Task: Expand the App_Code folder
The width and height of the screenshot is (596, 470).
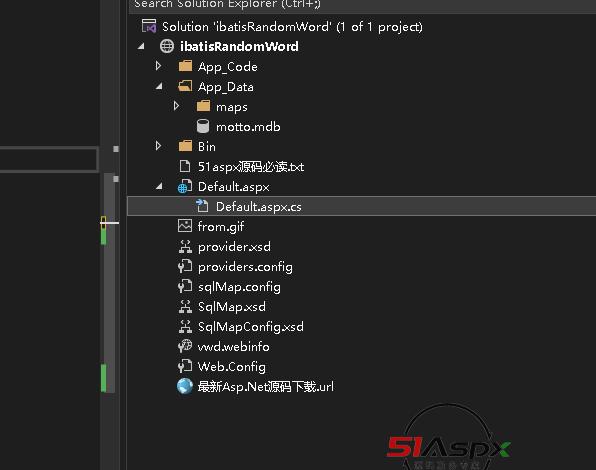Action: (159, 66)
